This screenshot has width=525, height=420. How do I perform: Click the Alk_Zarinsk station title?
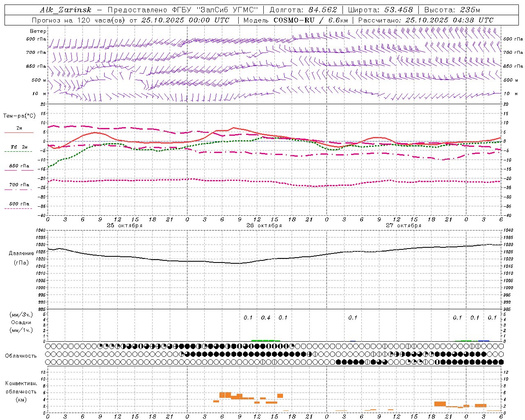tap(66, 10)
